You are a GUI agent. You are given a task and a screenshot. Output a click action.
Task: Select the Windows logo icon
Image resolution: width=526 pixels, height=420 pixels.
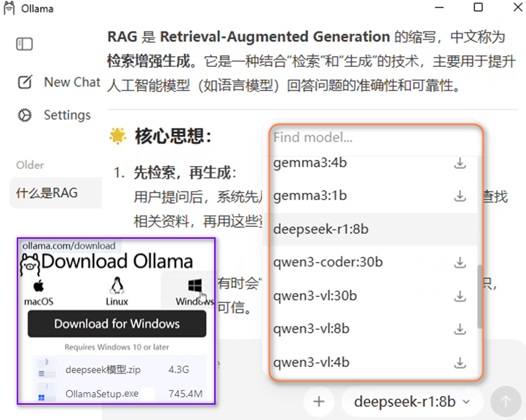[195, 286]
